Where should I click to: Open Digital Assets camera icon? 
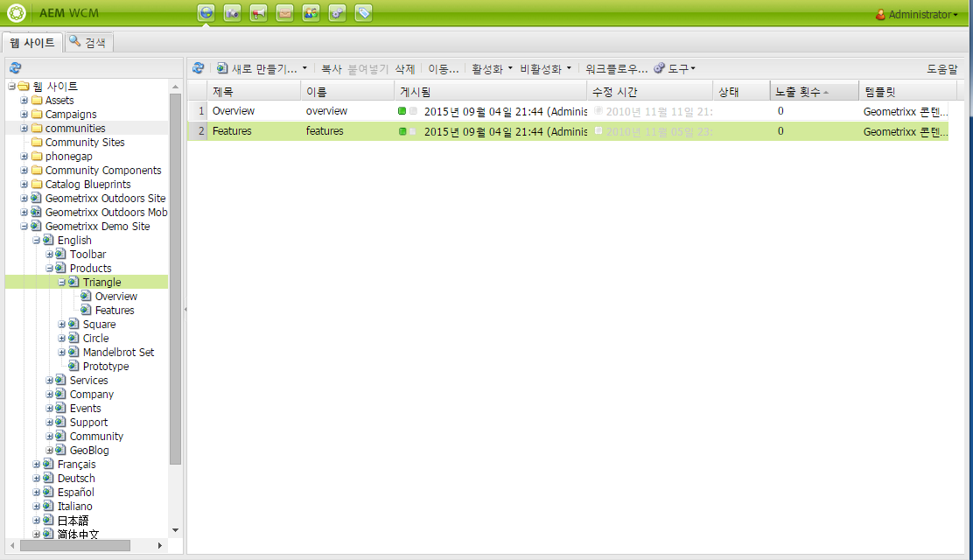(x=232, y=13)
